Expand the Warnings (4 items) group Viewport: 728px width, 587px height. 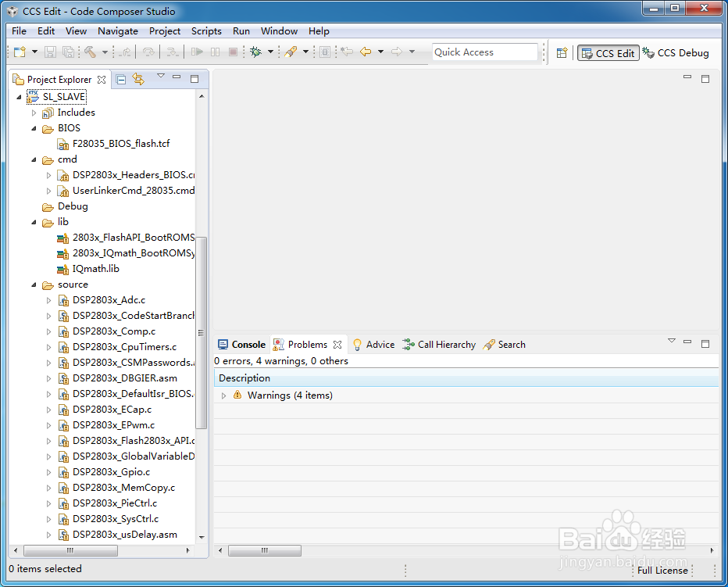click(x=223, y=396)
